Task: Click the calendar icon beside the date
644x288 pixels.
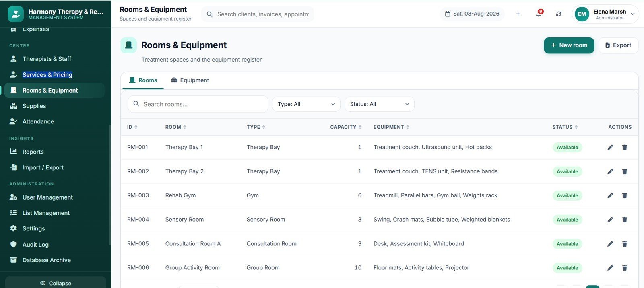Action: point(448,14)
